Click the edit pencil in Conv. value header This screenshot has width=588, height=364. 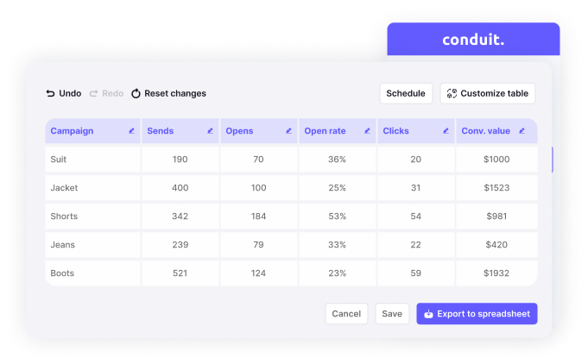tap(522, 131)
